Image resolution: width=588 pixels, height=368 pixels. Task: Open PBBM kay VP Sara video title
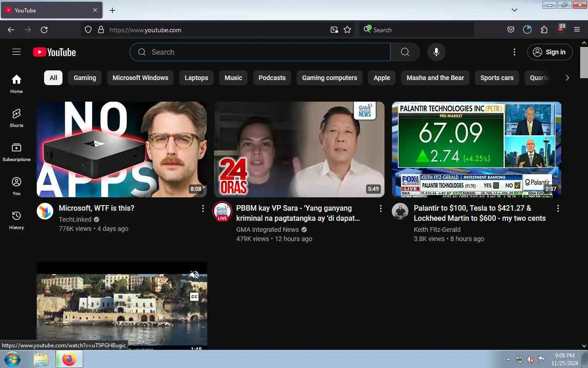pyautogui.click(x=298, y=213)
